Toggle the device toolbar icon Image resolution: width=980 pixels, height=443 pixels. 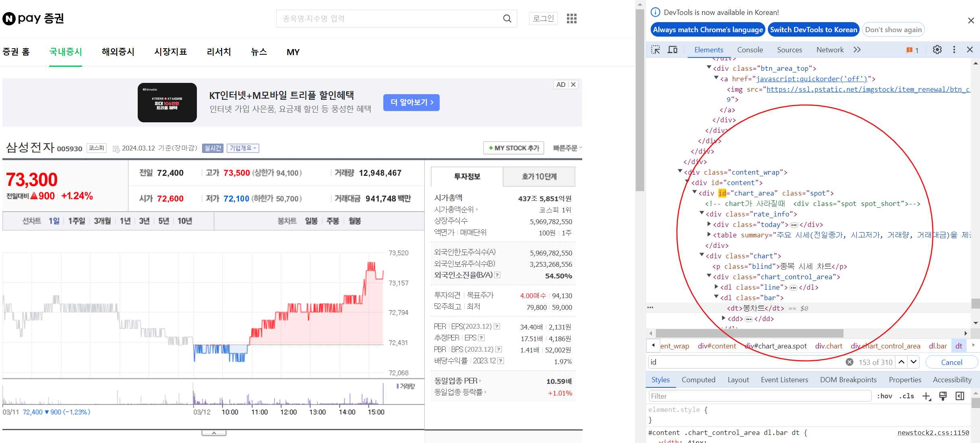click(672, 50)
